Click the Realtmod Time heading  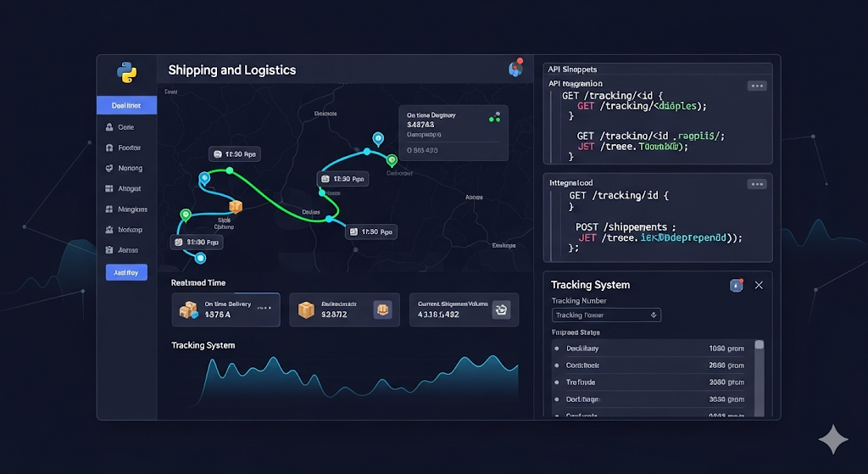pos(198,283)
